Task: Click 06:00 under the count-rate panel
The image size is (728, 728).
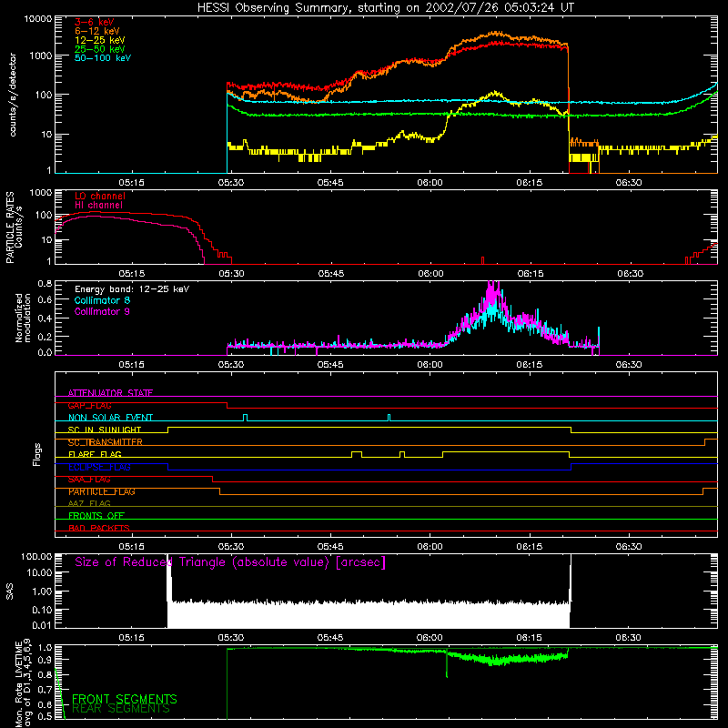Action: click(x=430, y=183)
